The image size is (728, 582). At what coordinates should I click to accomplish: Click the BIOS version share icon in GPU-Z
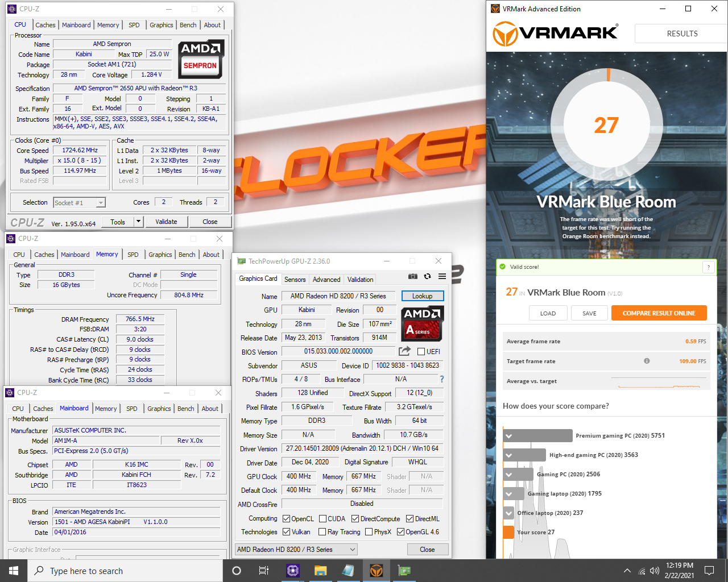click(404, 351)
